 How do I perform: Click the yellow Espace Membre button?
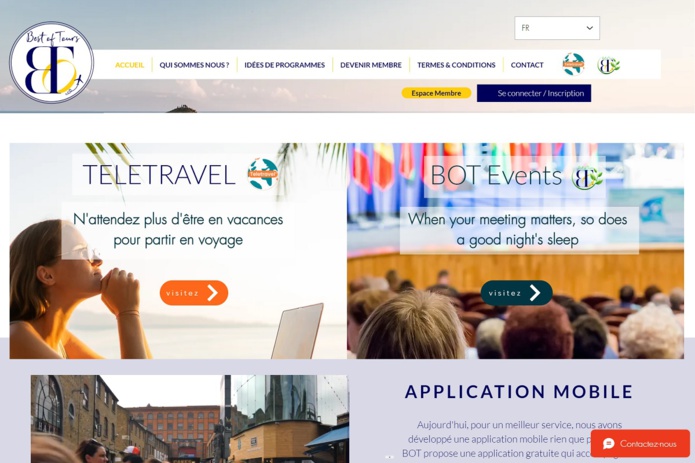coord(436,93)
